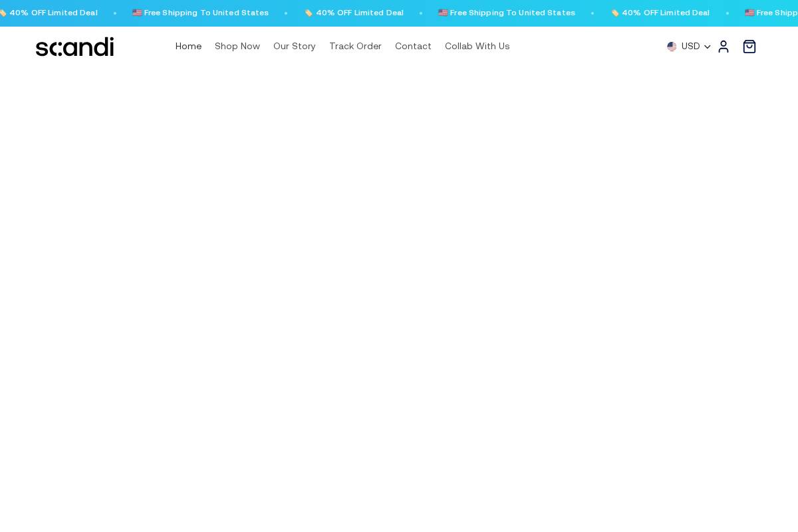This screenshot has width=798, height=532.
Task: Click the 40% OFF Limited Deal banner
Action: (x=360, y=12)
